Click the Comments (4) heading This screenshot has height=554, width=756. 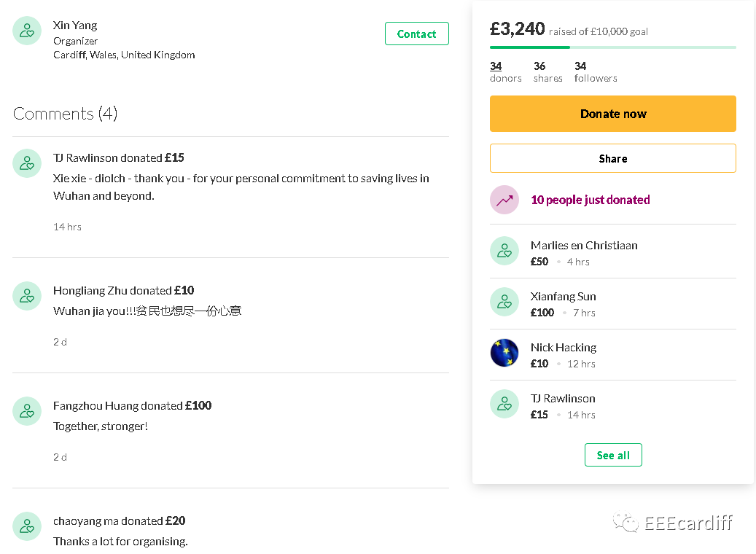coord(65,114)
